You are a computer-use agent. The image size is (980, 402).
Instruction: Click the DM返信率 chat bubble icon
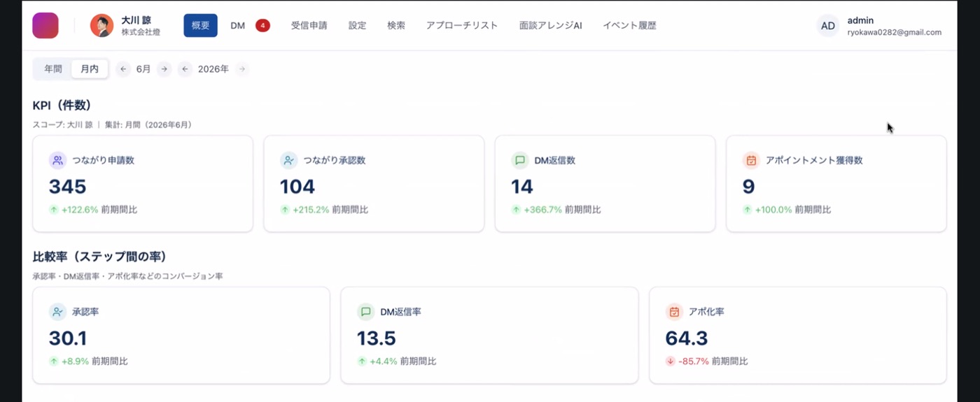point(365,312)
